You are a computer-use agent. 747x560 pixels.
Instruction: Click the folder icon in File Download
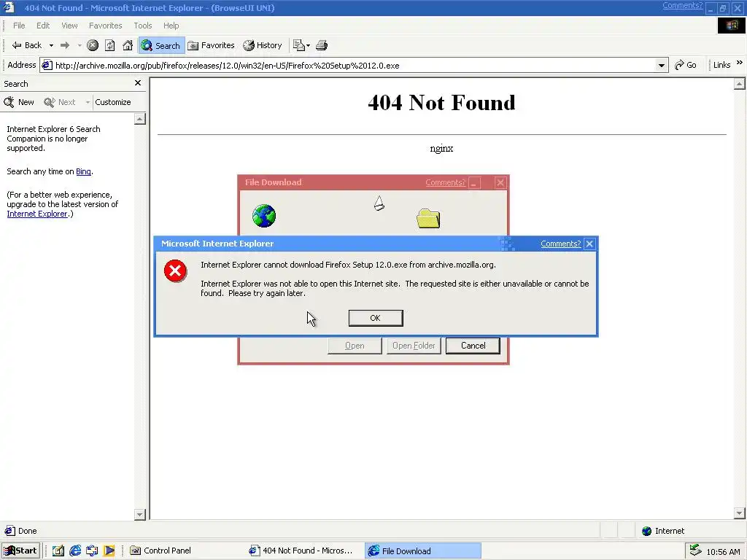428,219
